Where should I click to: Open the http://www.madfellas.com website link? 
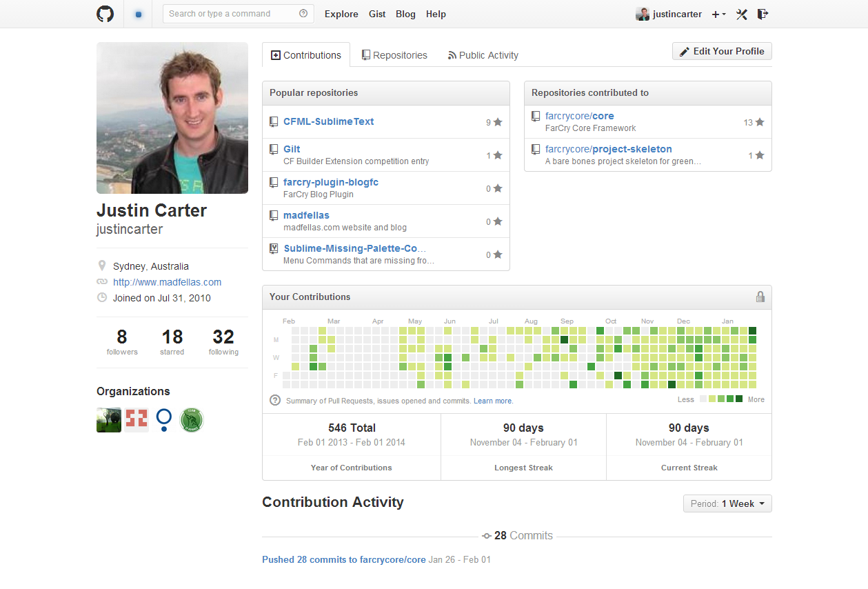(167, 282)
